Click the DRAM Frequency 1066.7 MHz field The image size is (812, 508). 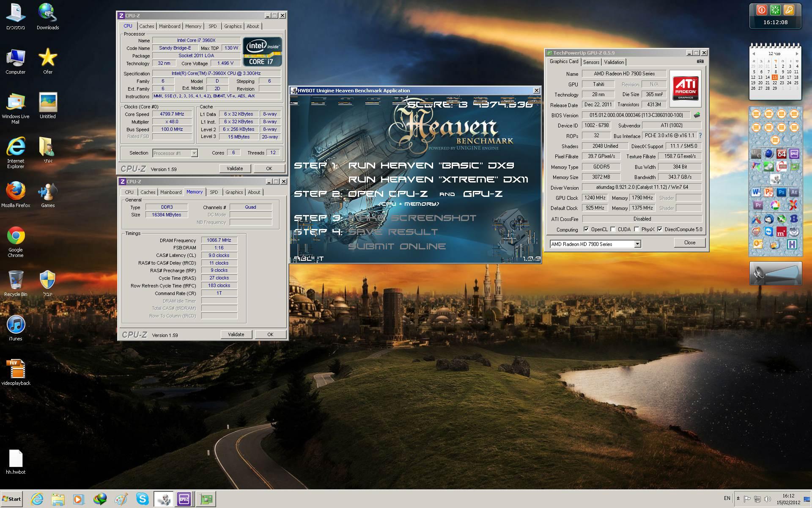pos(219,240)
